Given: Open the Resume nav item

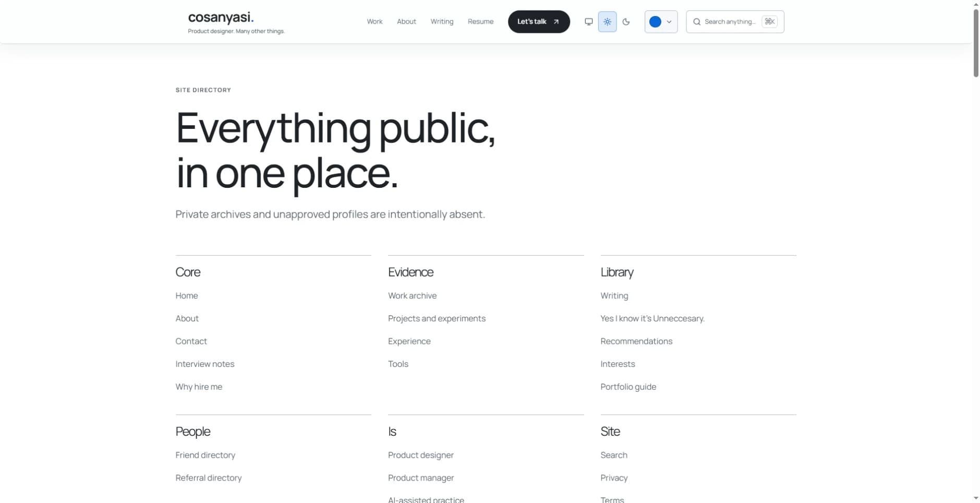Looking at the screenshot, I should 480,22.
